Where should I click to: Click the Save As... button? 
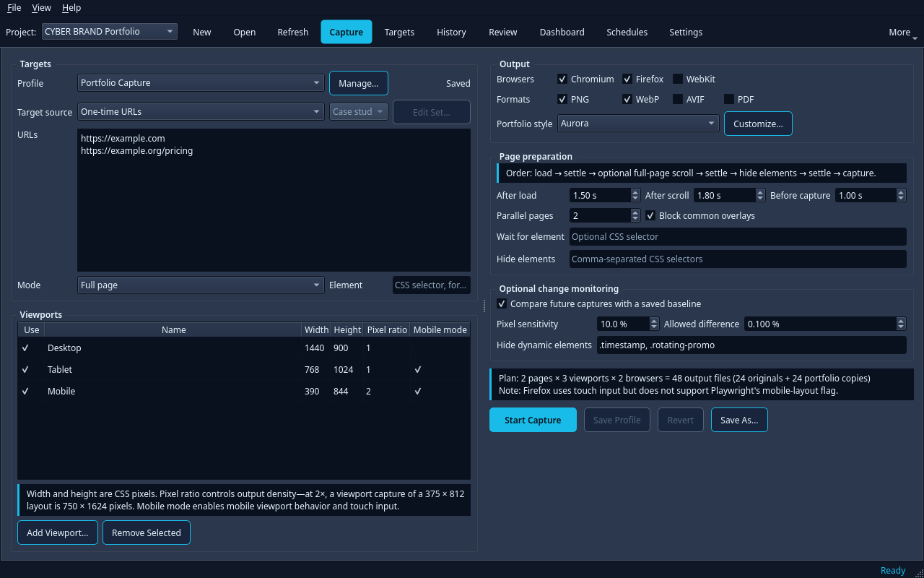pos(739,420)
